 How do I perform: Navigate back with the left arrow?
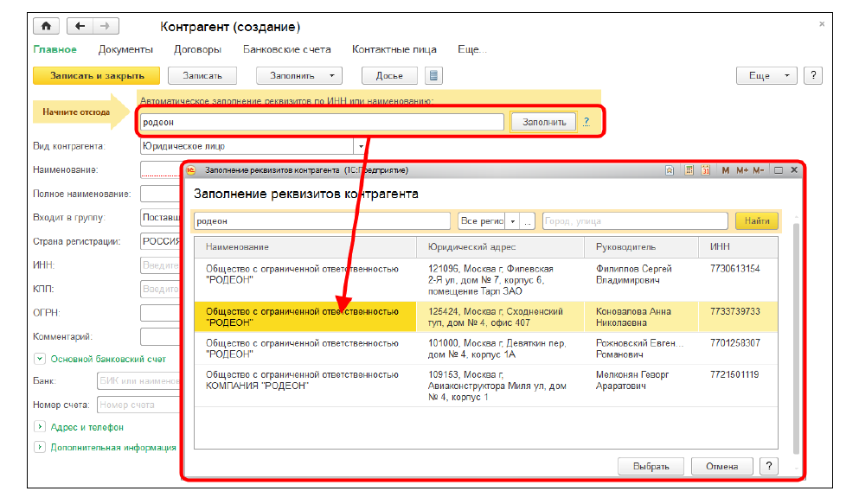(80, 26)
